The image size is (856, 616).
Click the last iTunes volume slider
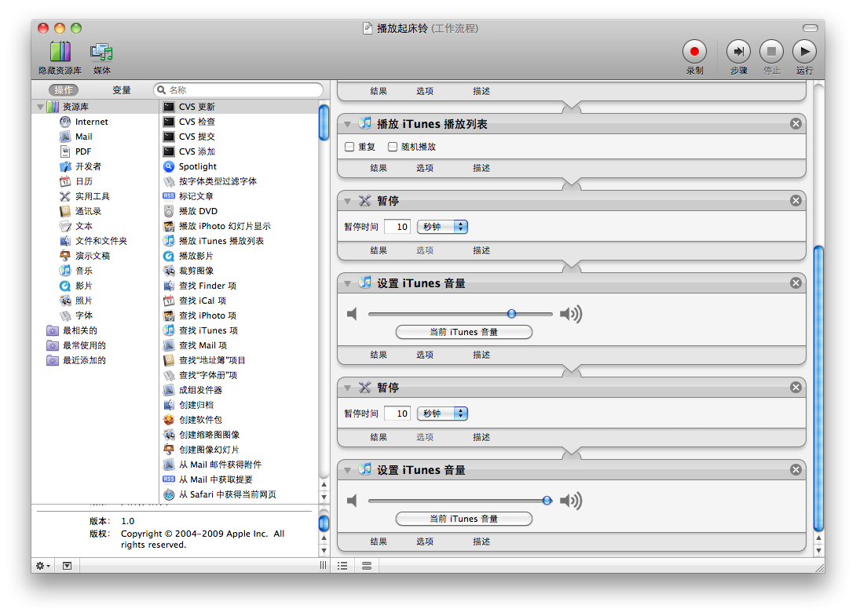(461, 501)
